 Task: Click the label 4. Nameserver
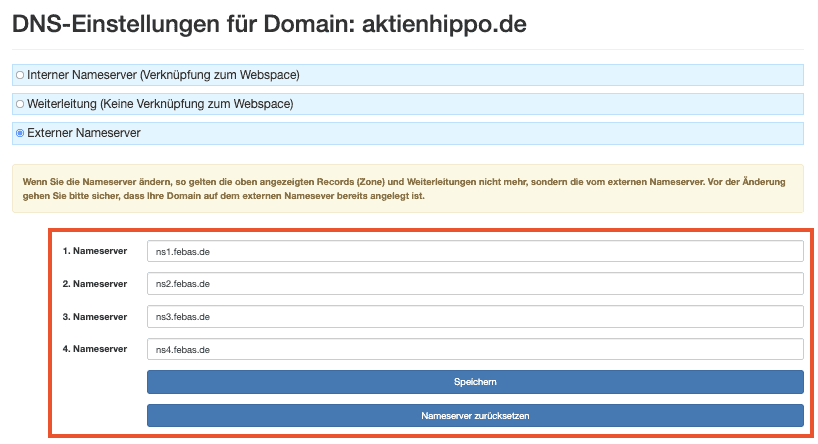[95, 349]
